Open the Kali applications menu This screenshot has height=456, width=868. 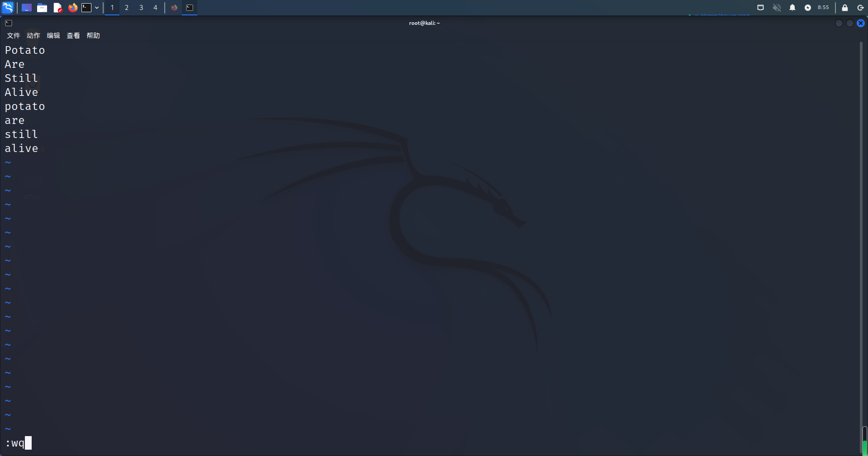point(8,7)
